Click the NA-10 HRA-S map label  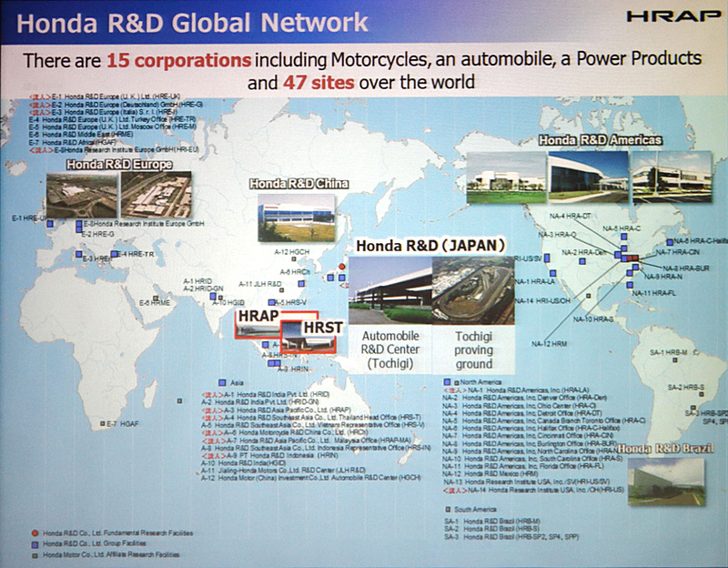(x=593, y=319)
